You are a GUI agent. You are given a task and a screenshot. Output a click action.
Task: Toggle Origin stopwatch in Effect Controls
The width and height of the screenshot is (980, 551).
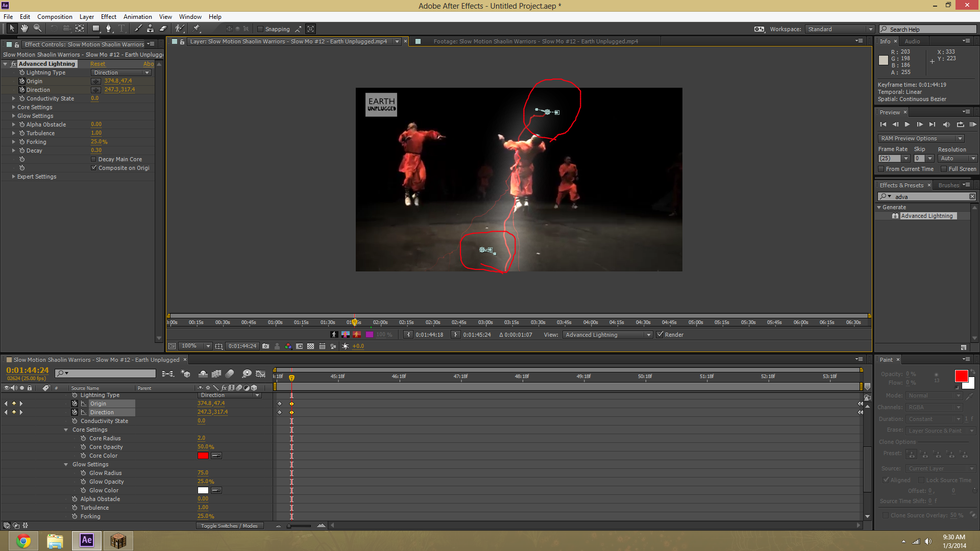click(22, 81)
